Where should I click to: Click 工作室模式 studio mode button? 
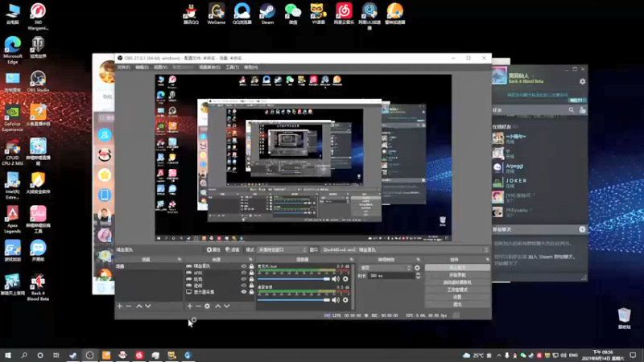click(457, 290)
